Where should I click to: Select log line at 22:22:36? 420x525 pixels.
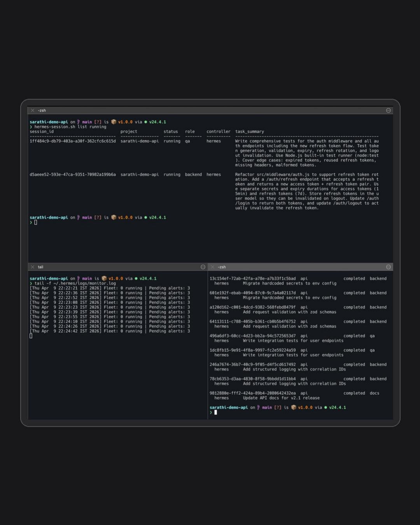(x=110, y=293)
